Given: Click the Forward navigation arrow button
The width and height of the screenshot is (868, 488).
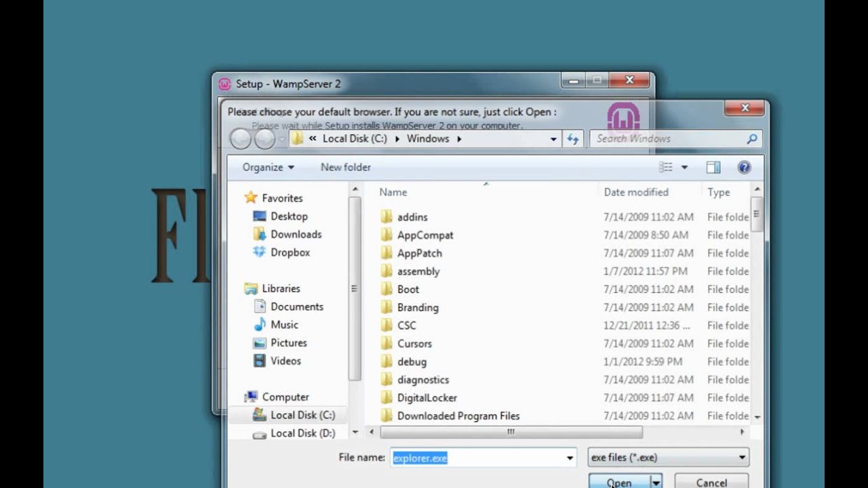Looking at the screenshot, I should [x=264, y=139].
